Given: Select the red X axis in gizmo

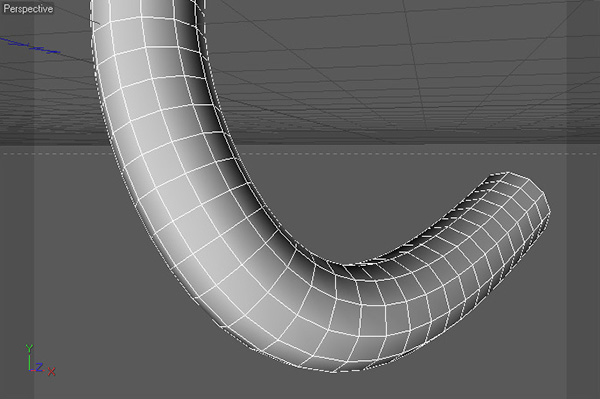Looking at the screenshot, I should (51, 371).
